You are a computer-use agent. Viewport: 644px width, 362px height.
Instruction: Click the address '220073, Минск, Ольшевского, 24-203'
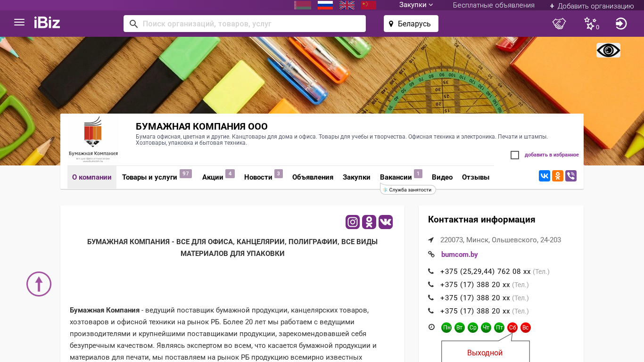pyautogui.click(x=501, y=240)
